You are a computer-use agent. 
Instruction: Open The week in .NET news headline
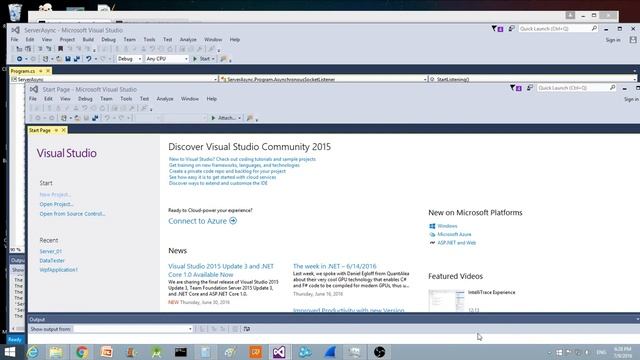coord(335,266)
